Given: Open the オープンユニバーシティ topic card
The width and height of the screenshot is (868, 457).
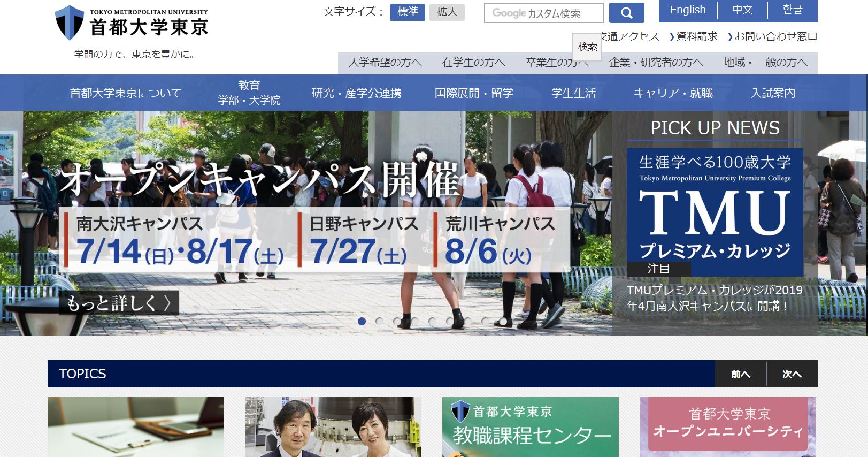Looking at the screenshot, I should 728,427.
